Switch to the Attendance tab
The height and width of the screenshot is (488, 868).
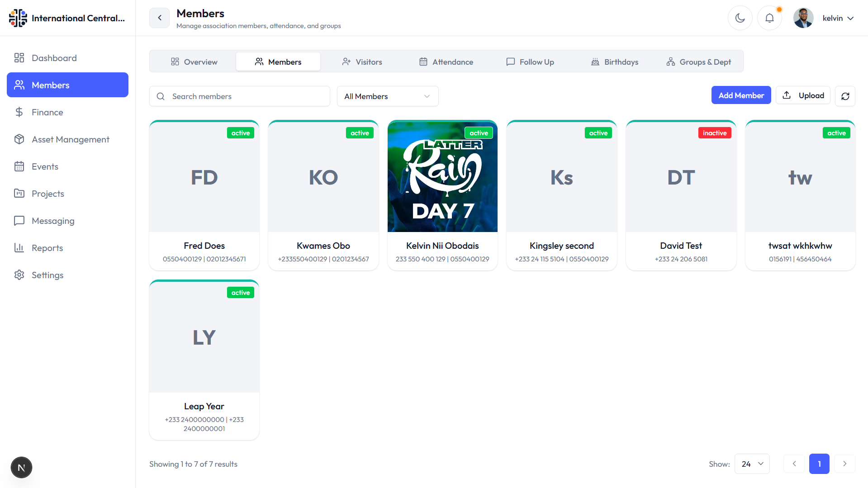[446, 62]
